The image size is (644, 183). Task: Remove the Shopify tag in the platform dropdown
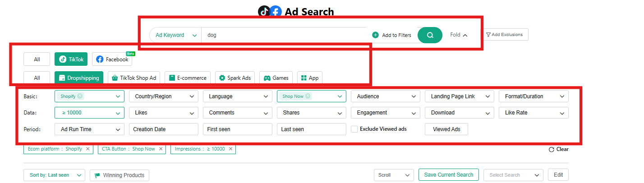tap(80, 96)
